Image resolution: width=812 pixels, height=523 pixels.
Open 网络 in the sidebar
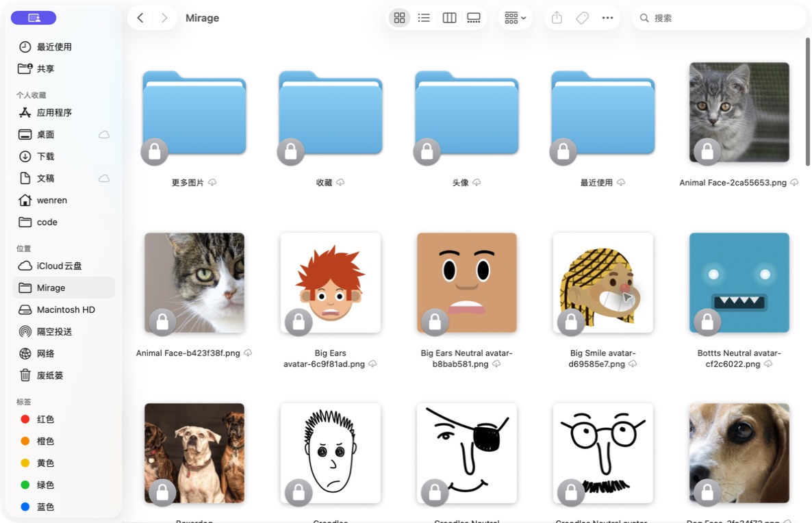click(x=63, y=354)
